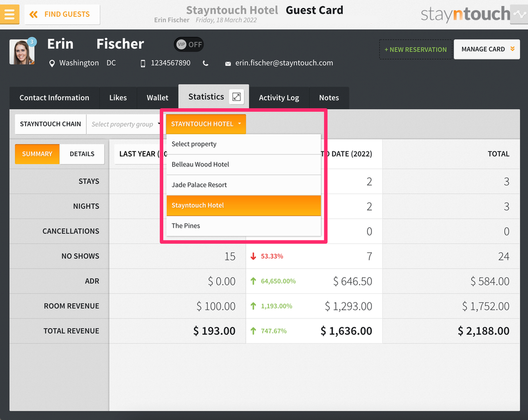Screen dimensions: 528x420
Task: Click the Washington city field
Action: pos(79,63)
